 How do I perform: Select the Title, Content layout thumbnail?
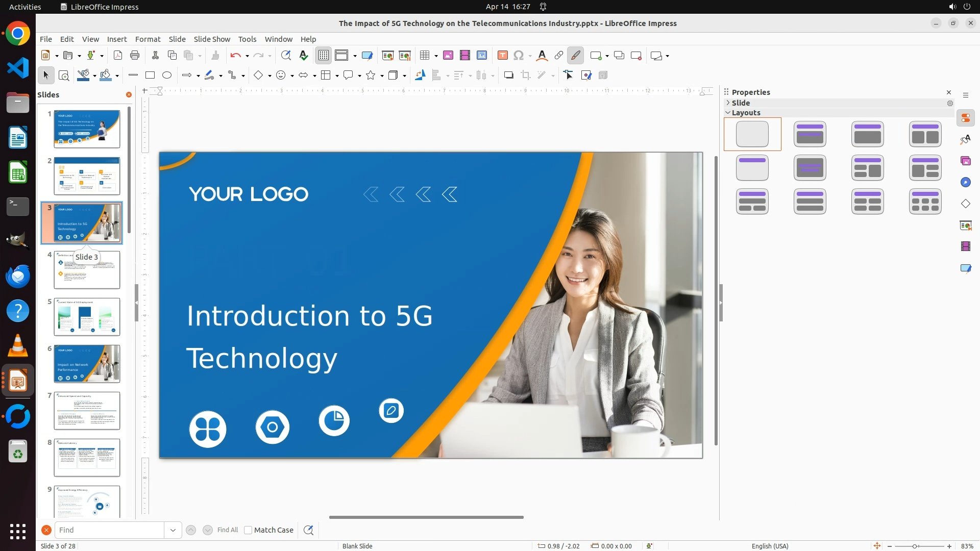pos(867,134)
